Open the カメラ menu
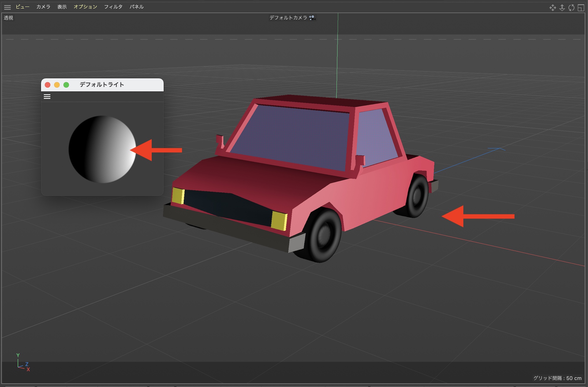 (x=43, y=7)
